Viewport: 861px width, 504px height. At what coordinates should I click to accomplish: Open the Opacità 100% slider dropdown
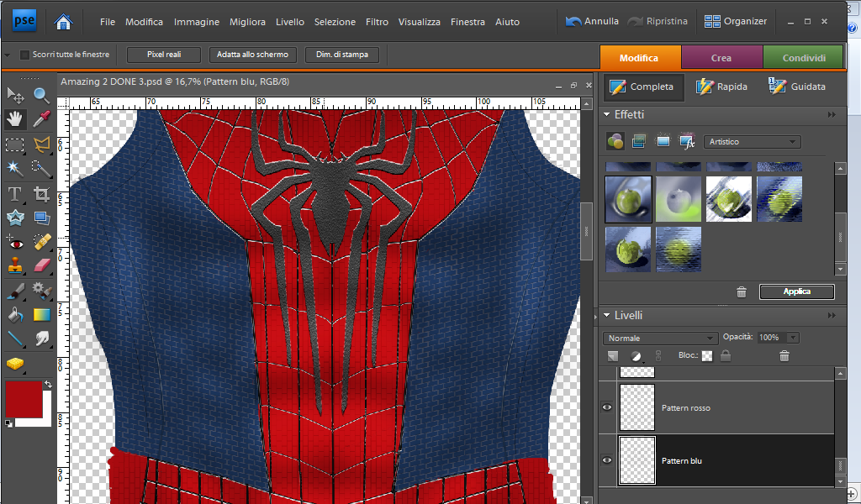click(793, 338)
